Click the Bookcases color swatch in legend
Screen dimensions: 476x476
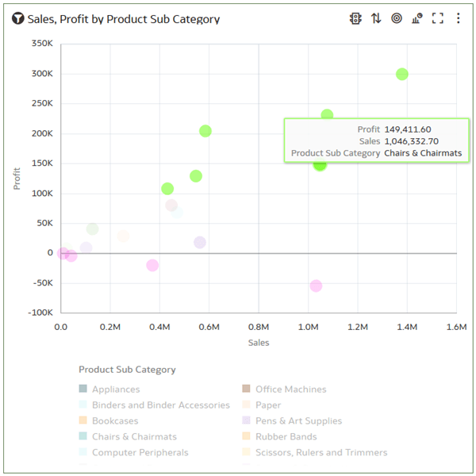[83, 420]
